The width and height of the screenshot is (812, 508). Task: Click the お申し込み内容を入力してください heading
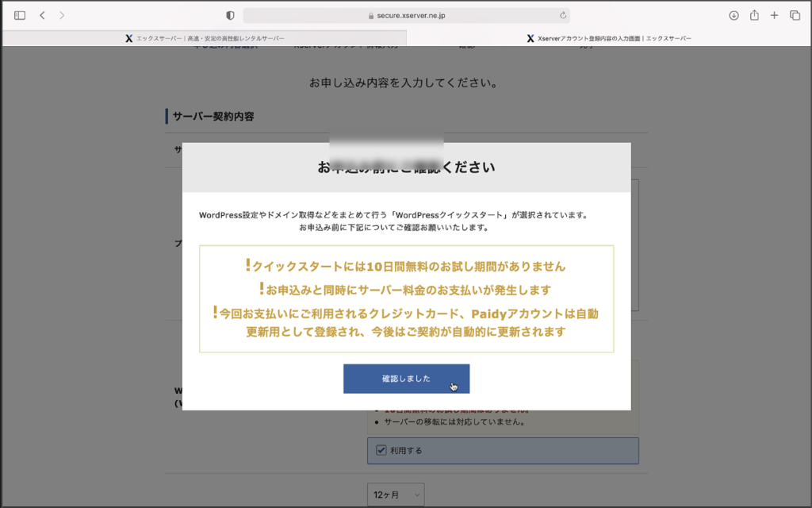(404, 83)
